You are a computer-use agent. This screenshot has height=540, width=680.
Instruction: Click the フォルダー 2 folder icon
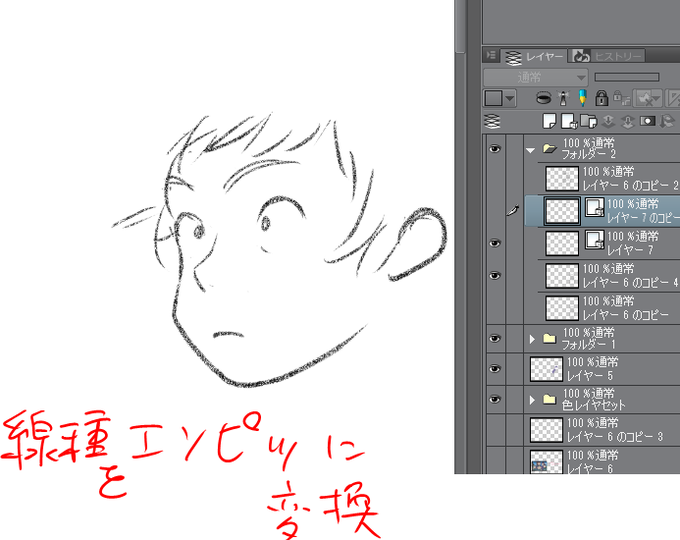549,149
